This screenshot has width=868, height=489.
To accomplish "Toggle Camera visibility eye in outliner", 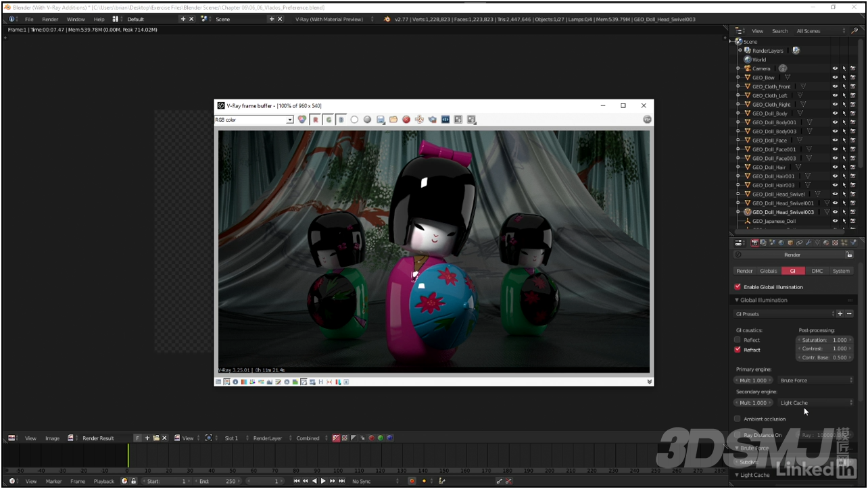I will [835, 68].
